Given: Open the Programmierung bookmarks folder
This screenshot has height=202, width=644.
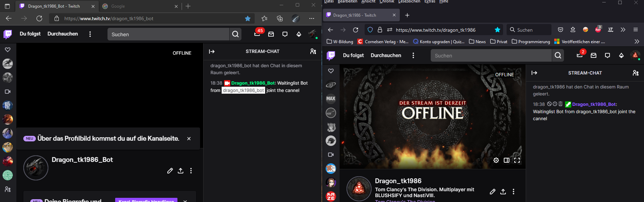Looking at the screenshot, I should [531, 41].
